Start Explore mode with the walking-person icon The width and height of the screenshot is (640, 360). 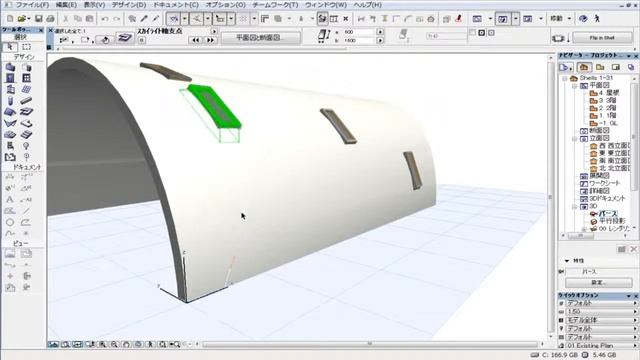point(597,19)
